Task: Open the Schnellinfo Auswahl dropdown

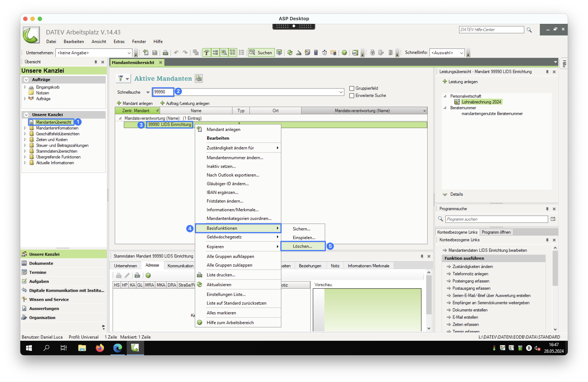Action: pyautogui.click(x=461, y=53)
